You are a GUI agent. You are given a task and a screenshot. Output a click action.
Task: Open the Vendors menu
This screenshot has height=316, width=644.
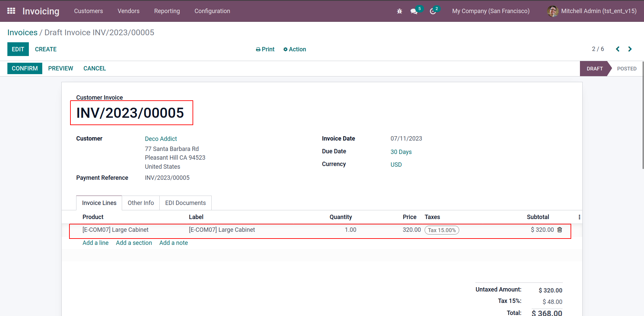pyautogui.click(x=128, y=11)
